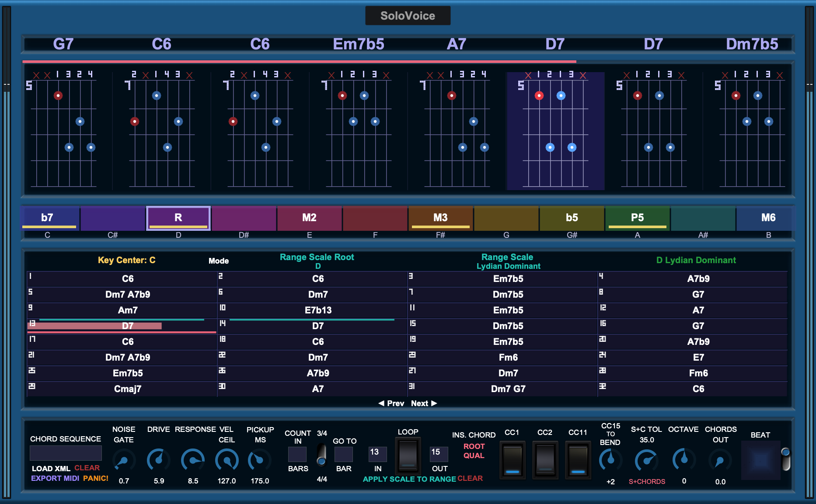The image size is (816, 504).
Task: Click APPLY SCALE TO RANGE
Action: (x=409, y=479)
